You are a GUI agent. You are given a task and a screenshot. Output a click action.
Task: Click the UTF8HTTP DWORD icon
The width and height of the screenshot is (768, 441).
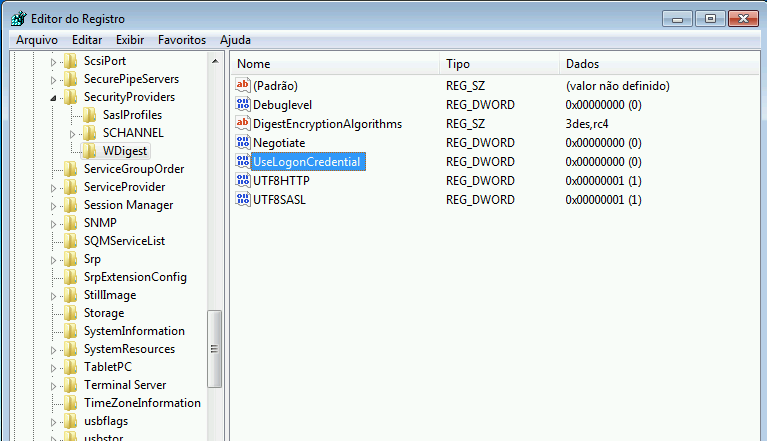(242, 181)
